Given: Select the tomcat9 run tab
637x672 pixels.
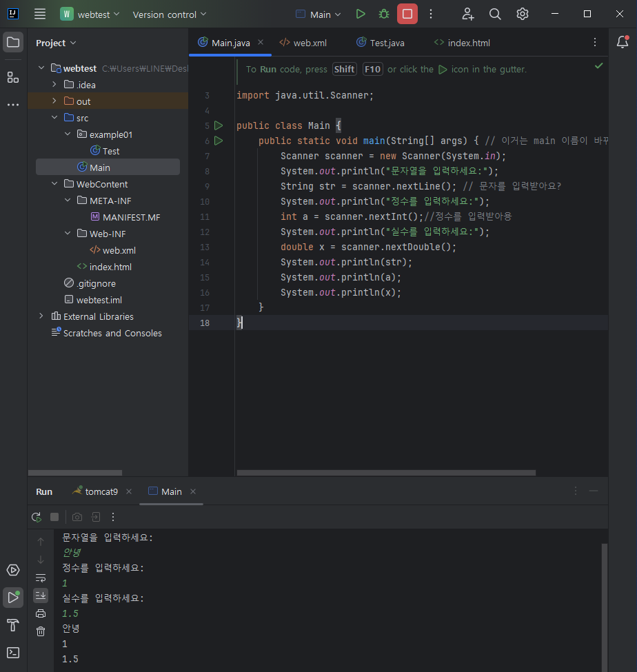Looking at the screenshot, I should pyautogui.click(x=96, y=491).
